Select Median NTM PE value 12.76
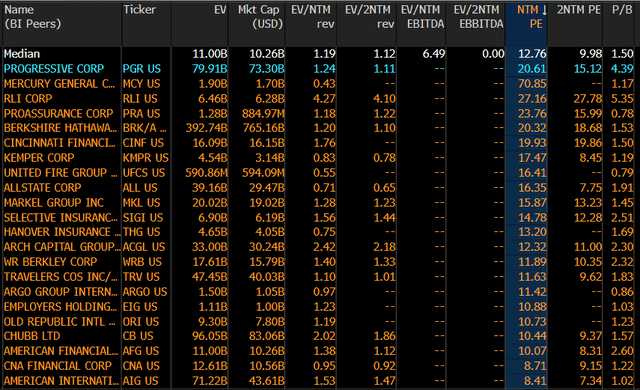 pyautogui.click(x=532, y=54)
